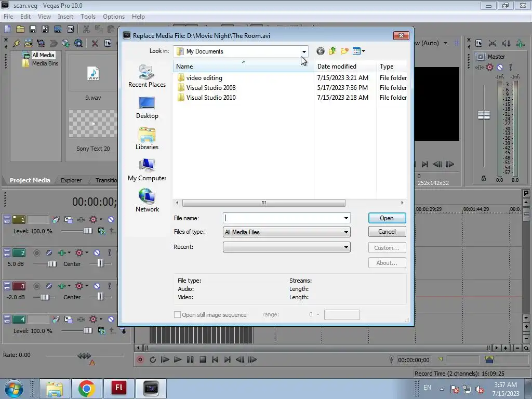The image size is (532, 399).
Task: Open Track FX gear on audio track 2
Action: [x=79, y=253]
